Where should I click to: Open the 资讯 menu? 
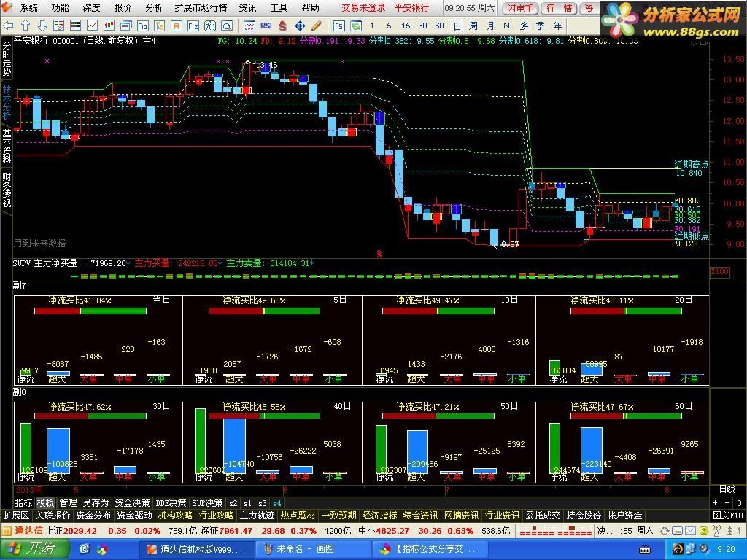(248, 7)
